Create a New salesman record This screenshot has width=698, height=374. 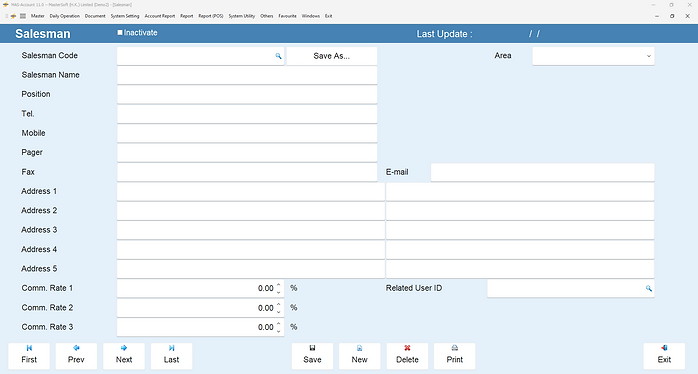360,356
